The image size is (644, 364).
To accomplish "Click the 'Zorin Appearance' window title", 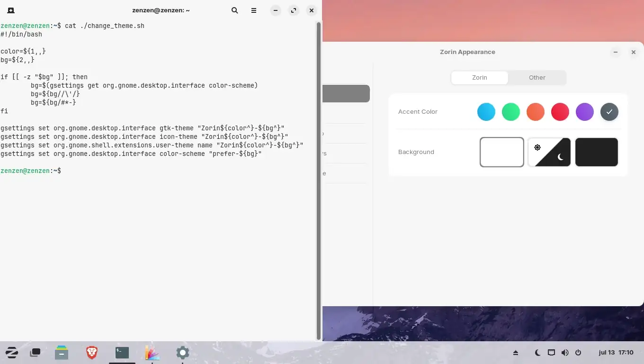I will 467,52.
